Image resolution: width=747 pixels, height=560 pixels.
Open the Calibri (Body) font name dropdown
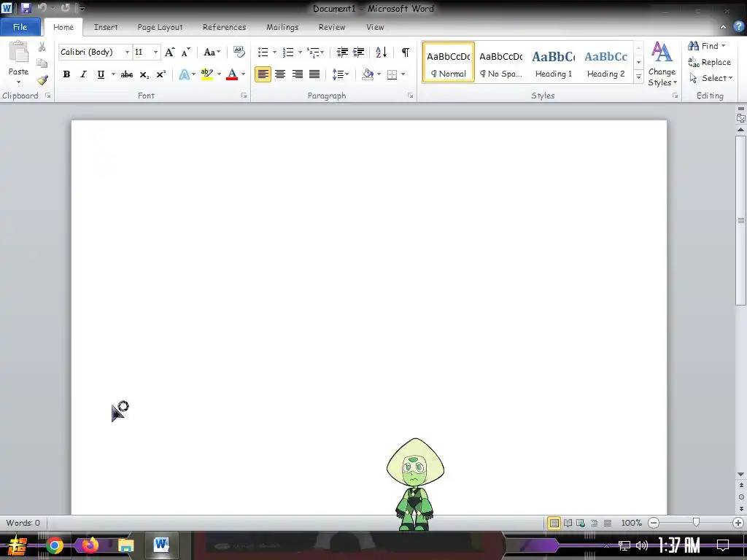[x=127, y=52]
